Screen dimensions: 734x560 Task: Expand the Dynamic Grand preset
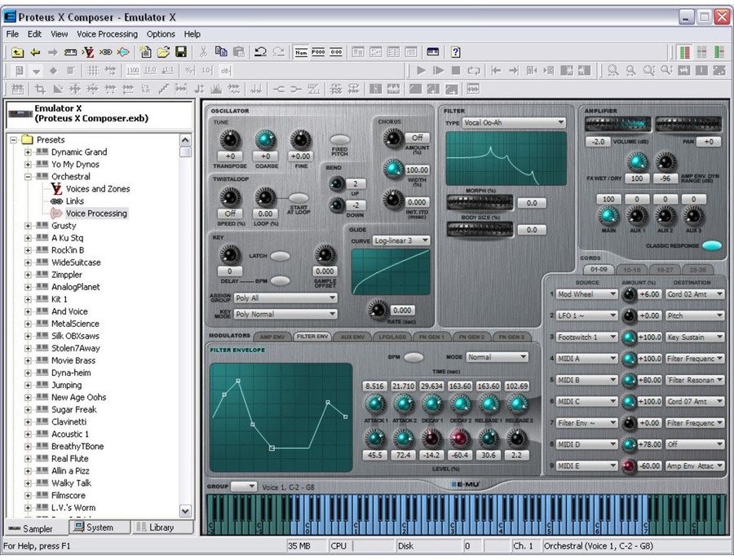point(29,152)
